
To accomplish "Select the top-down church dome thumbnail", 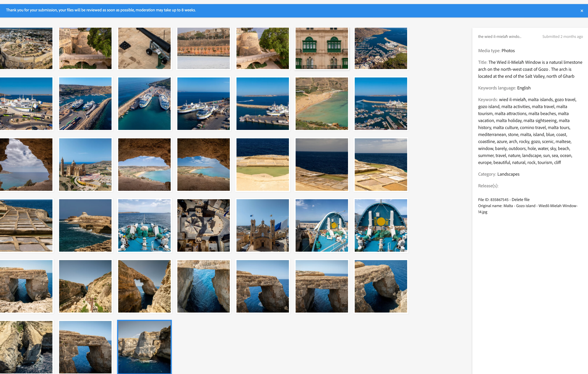I will pyautogui.click(x=203, y=225).
